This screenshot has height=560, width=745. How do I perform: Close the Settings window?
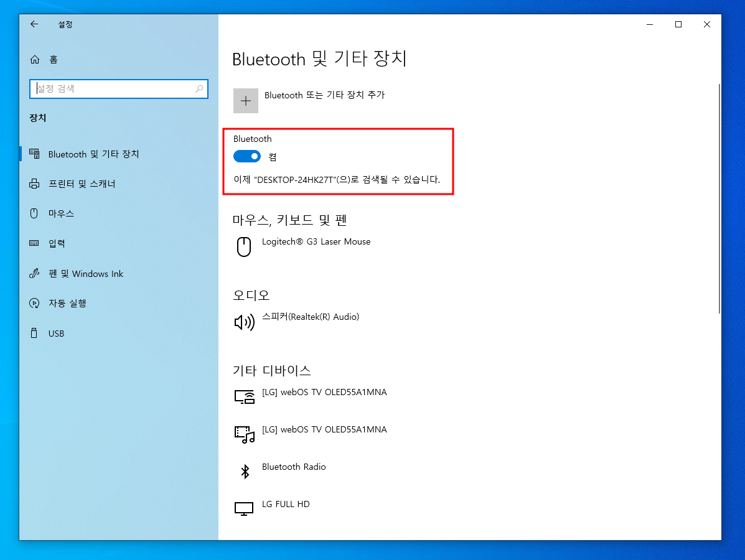tap(706, 24)
